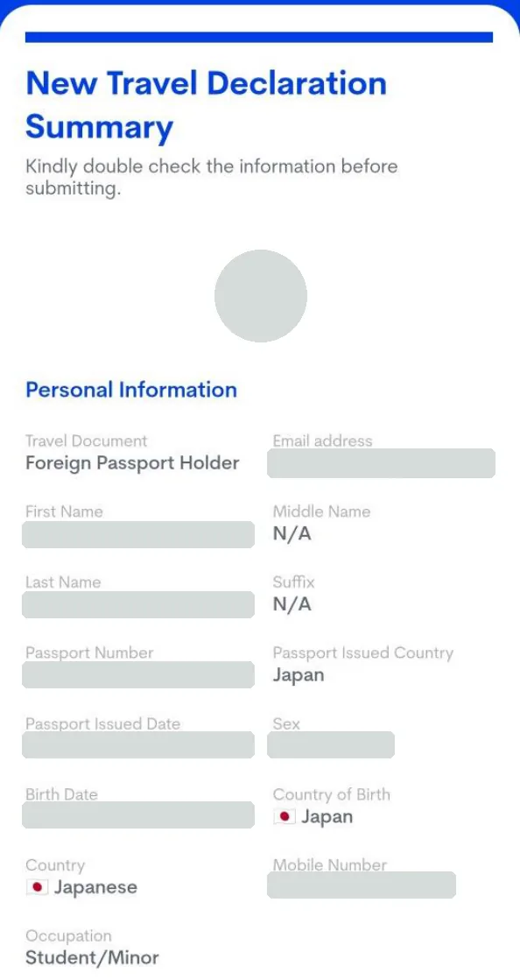Select the redacted Email address field
The height and width of the screenshot is (980, 520).
click(x=382, y=463)
